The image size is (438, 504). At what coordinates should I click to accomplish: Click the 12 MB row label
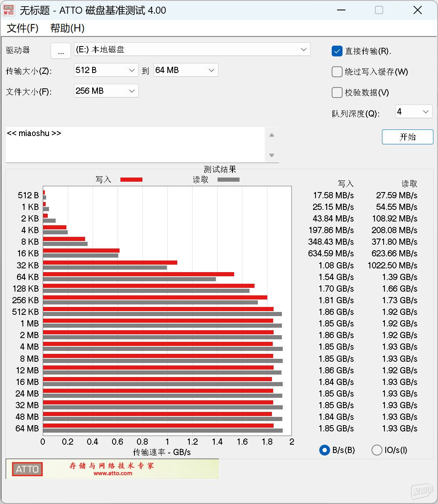tap(27, 370)
